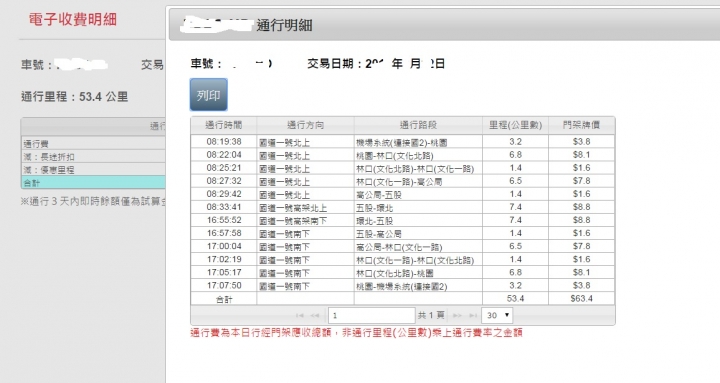Image resolution: width=720 pixels, height=383 pixels.
Task: Select the 減:長途折扣 row in the background table
Action: [x=93, y=156]
